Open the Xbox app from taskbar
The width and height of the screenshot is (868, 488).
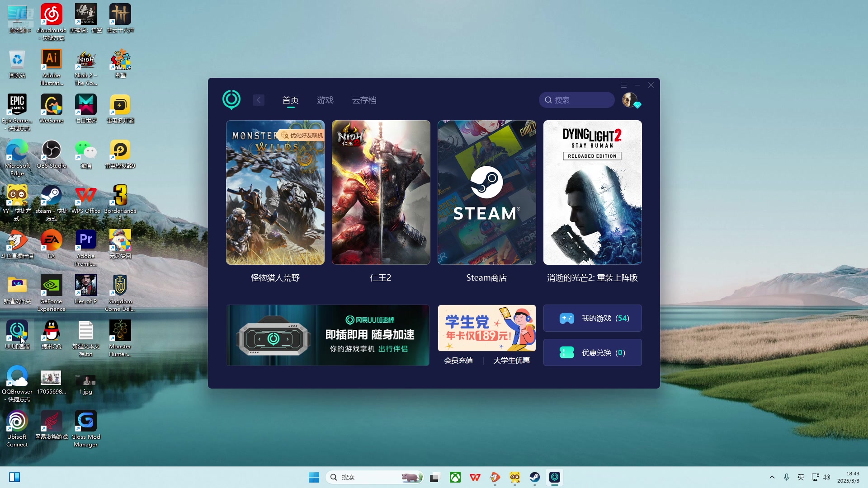coord(455,477)
